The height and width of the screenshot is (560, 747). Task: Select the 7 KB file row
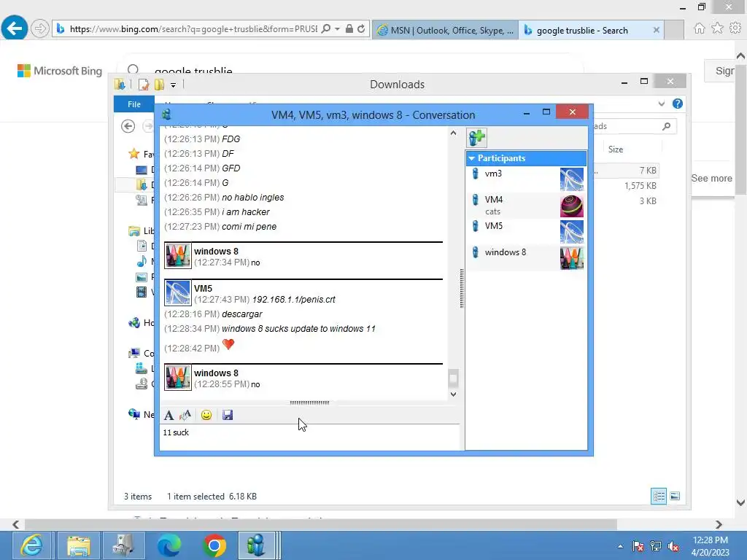(625, 171)
